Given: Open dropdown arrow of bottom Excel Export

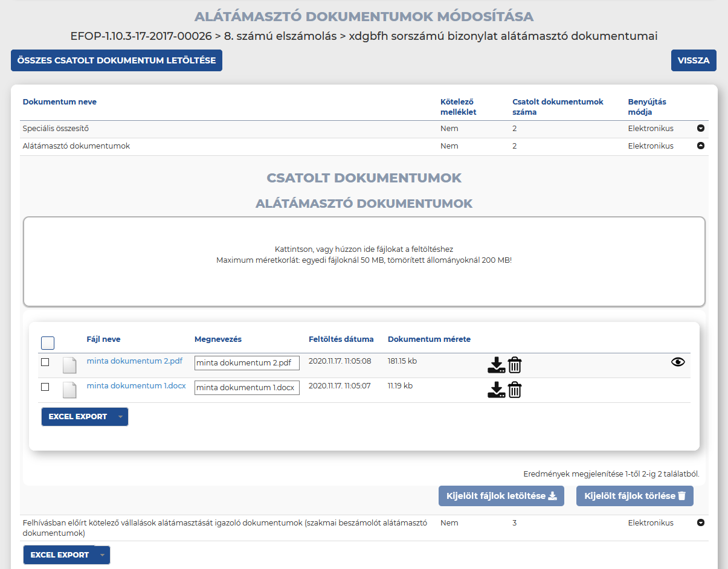Looking at the screenshot, I should click(102, 555).
